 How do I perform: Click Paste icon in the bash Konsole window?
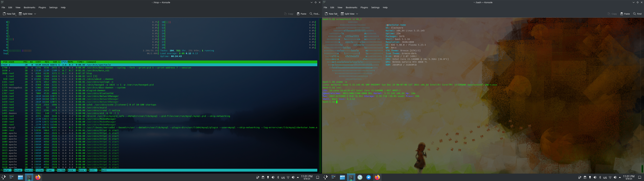[622, 14]
